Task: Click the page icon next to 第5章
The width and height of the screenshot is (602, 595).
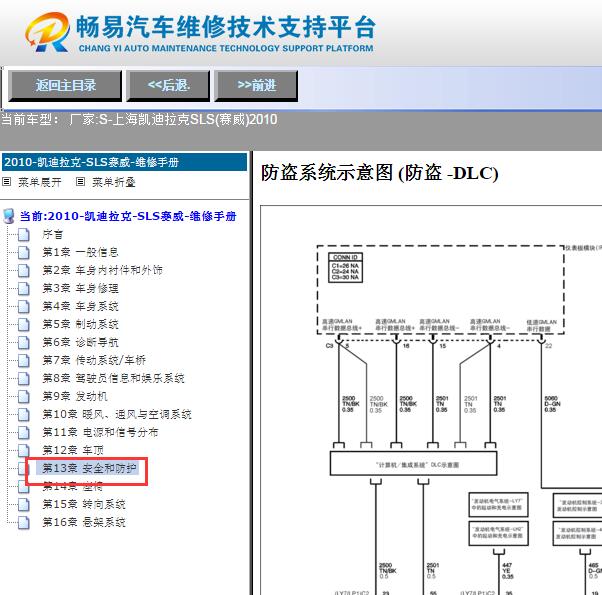Action: click(x=24, y=324)
